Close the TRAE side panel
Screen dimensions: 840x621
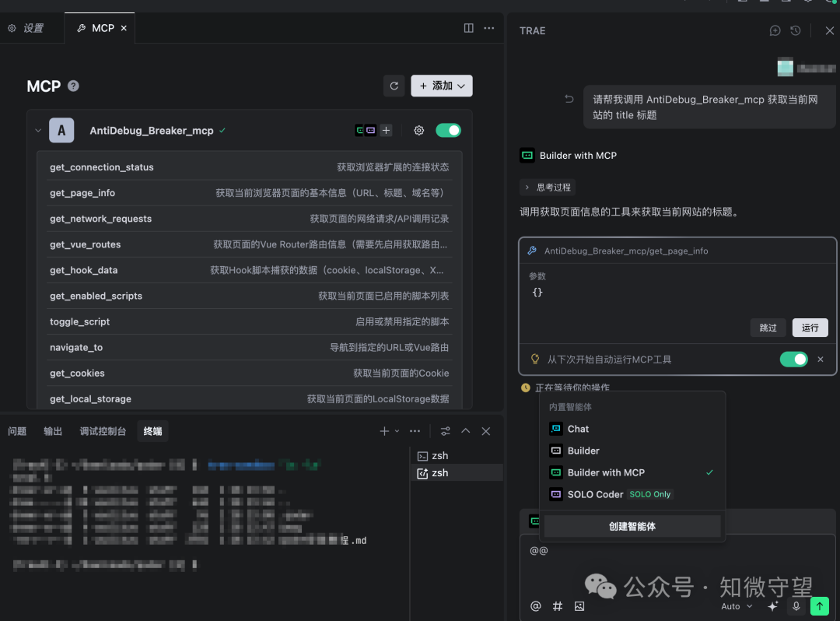[829, 30]
